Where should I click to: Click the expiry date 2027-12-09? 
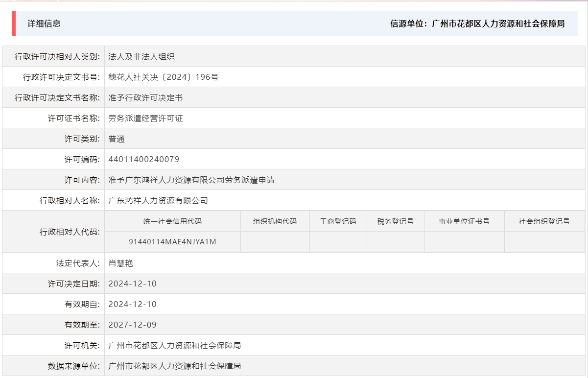(x=132, y=324)
